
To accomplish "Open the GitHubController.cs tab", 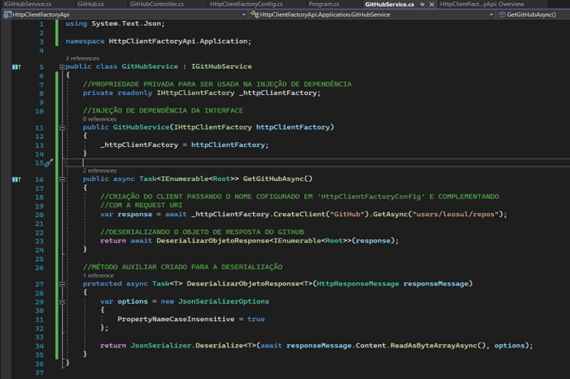I will coord(157,4).
